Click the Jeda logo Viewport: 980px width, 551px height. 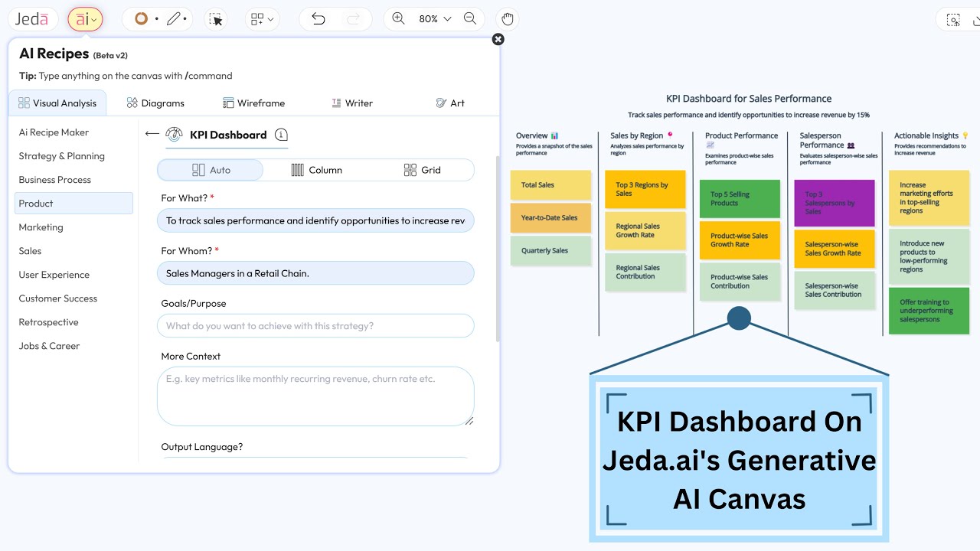coord(32,19)
